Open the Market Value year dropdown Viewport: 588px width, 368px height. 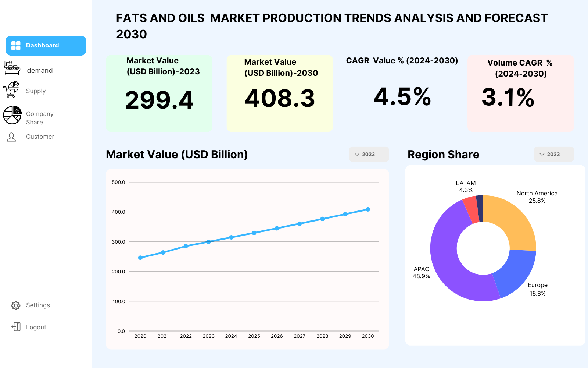[x=369, y=154]
